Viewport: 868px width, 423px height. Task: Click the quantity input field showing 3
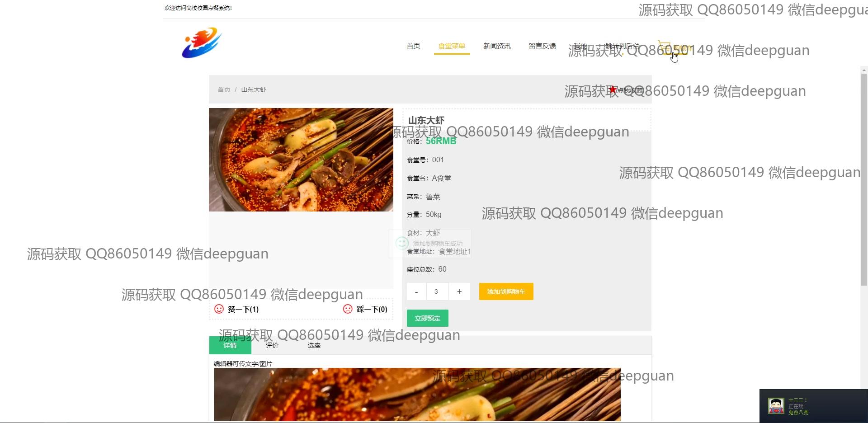437,291
